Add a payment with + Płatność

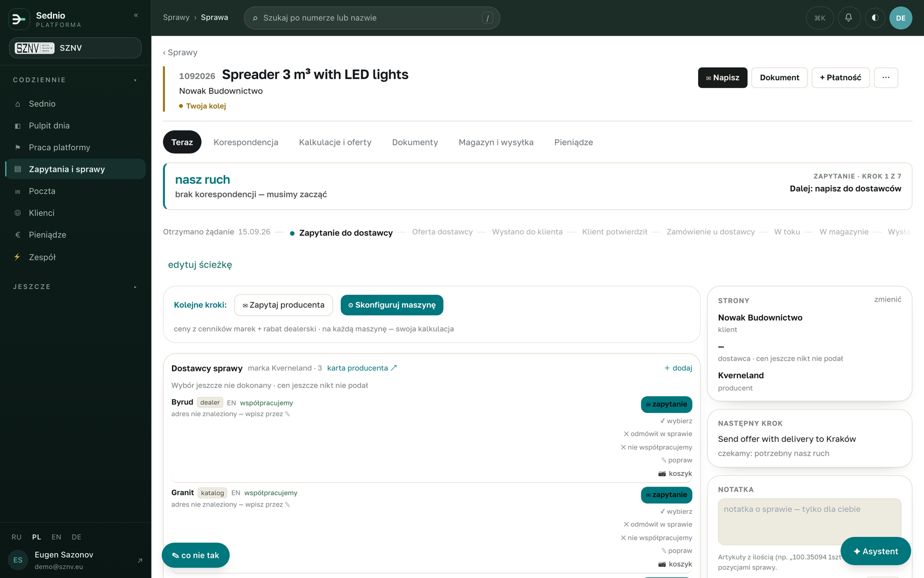click(840, 78)
